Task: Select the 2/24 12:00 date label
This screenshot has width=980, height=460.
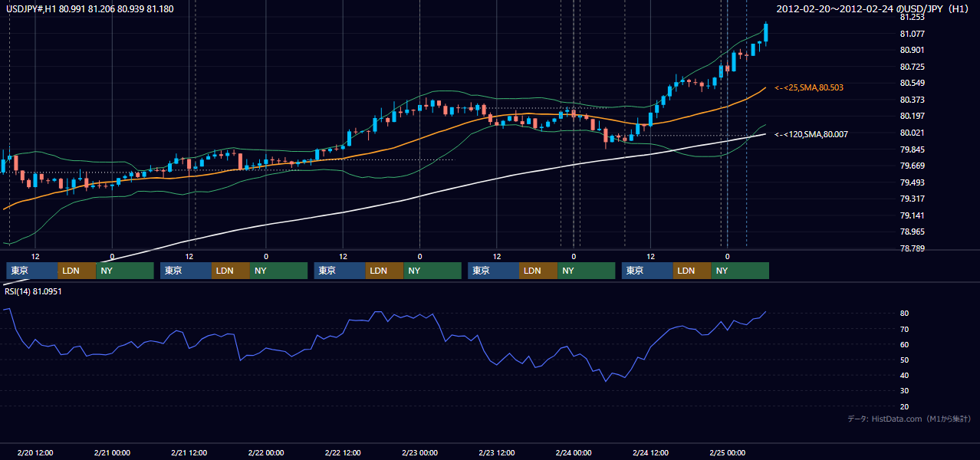Action: [x=650, y=453]
